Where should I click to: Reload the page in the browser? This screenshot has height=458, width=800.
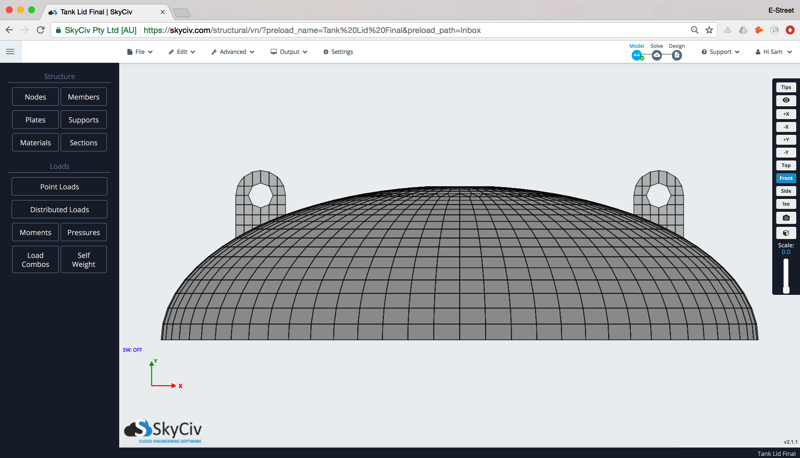[40, 30]
